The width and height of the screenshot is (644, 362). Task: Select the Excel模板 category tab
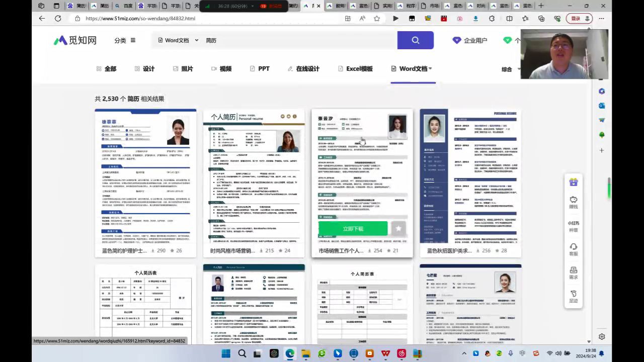[x=355, y=69]
